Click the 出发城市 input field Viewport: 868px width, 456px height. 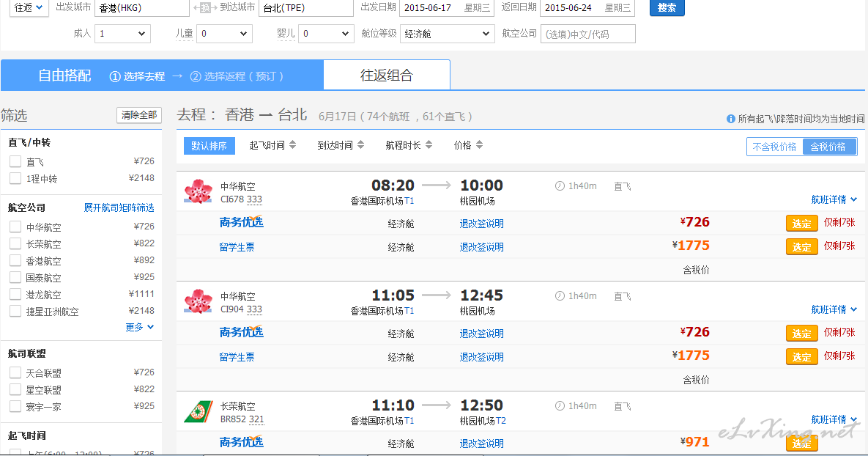(x=142, y=8)
